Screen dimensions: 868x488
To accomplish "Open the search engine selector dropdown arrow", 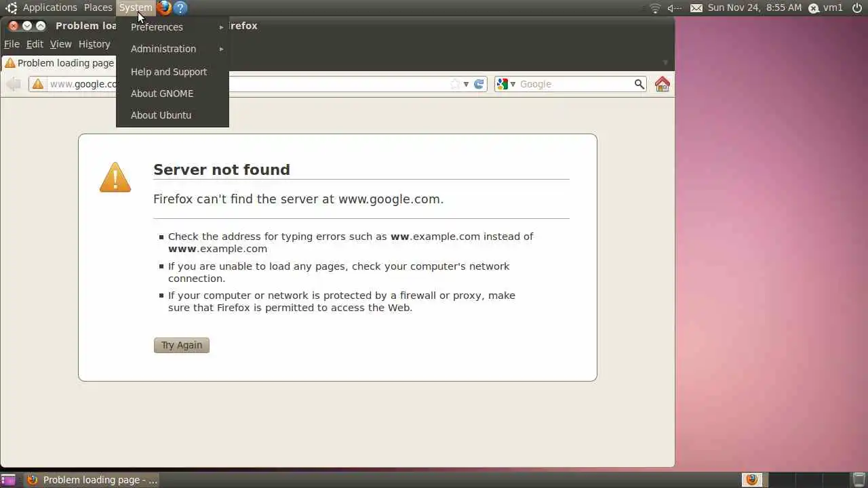I will click(x=513, y=85).
